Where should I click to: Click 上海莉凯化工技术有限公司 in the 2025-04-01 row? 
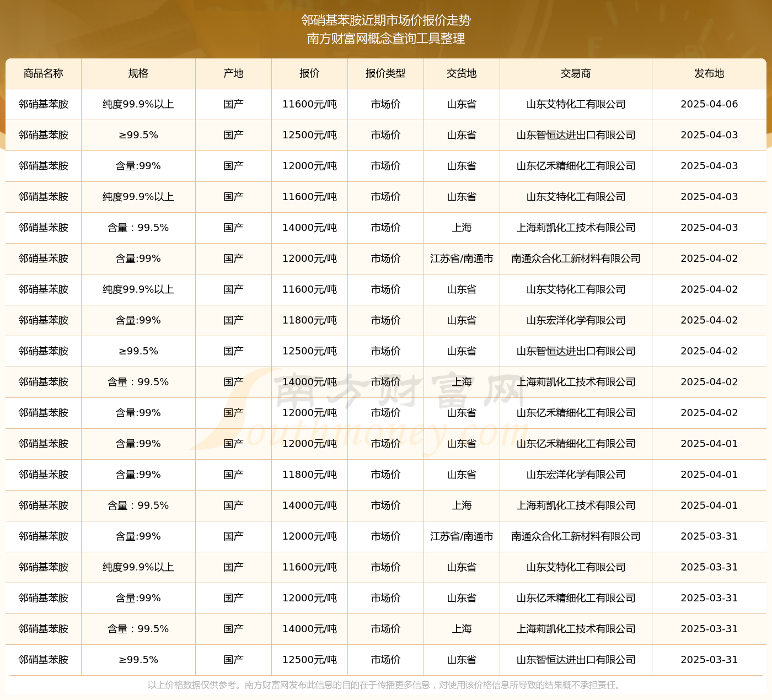point(576,505)
